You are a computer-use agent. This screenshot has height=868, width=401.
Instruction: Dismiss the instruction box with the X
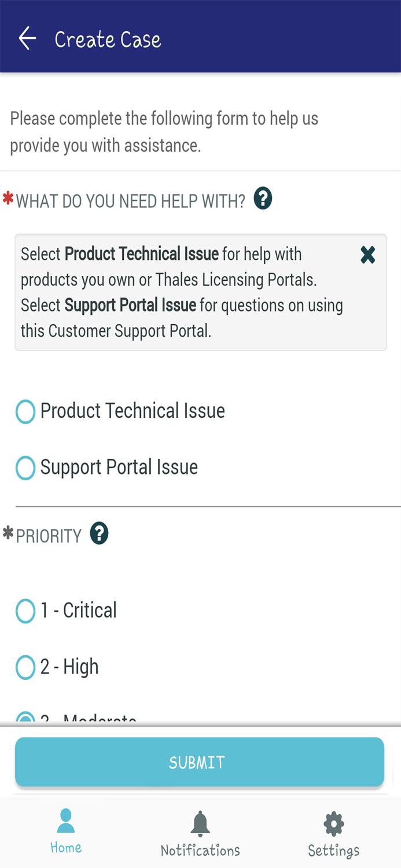point(368,255)
